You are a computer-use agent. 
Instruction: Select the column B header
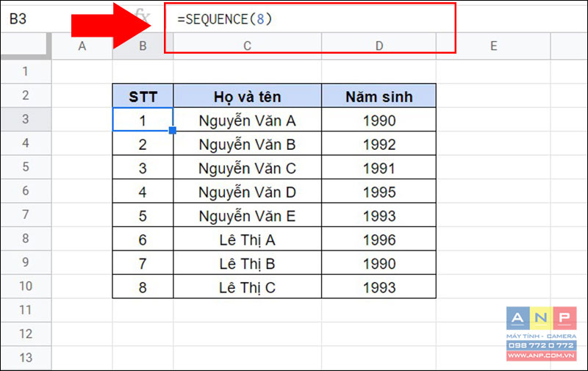click(143, 46)
